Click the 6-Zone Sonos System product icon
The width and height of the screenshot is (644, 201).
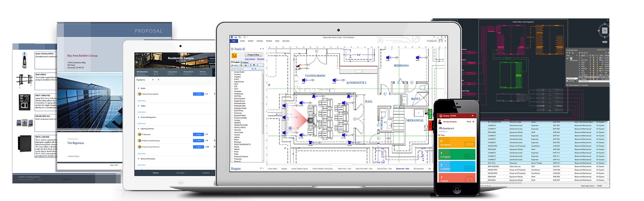(139, 94)
